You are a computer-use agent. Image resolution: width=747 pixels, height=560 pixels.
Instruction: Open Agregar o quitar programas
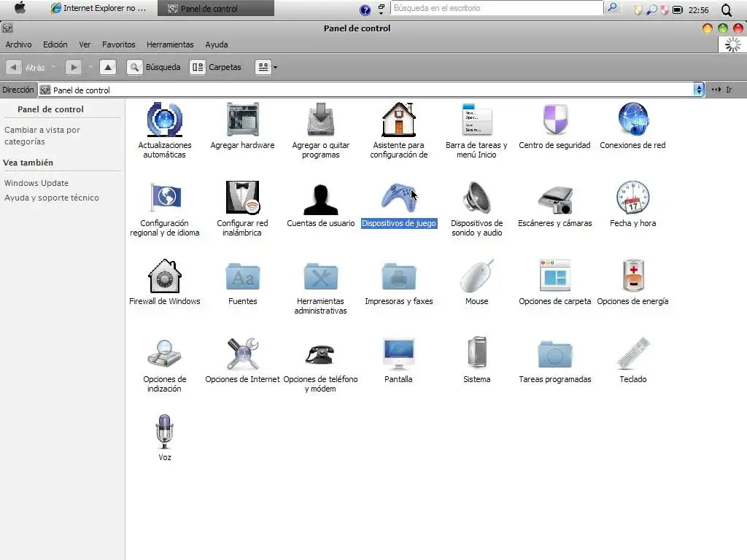(321, 119)
